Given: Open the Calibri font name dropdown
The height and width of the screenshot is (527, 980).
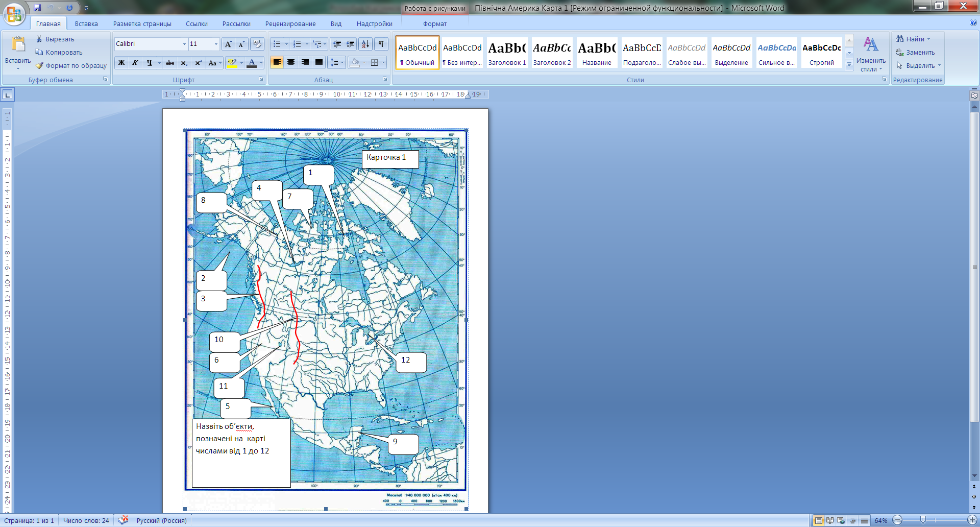Looking at the screenshot, I should pyautogui.click(x=184, y=44).
